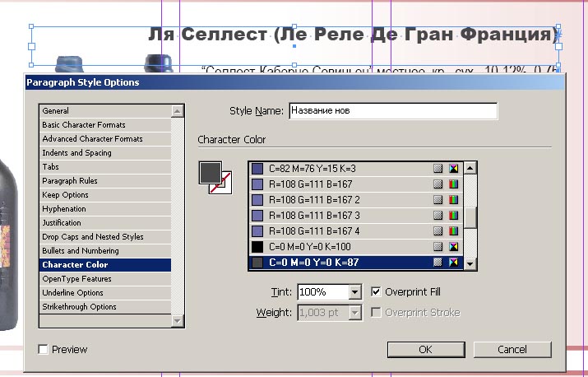Click process color icon for C=0 M=0 Y=0 K=100

pyautogui.click(x=438, y=247)
